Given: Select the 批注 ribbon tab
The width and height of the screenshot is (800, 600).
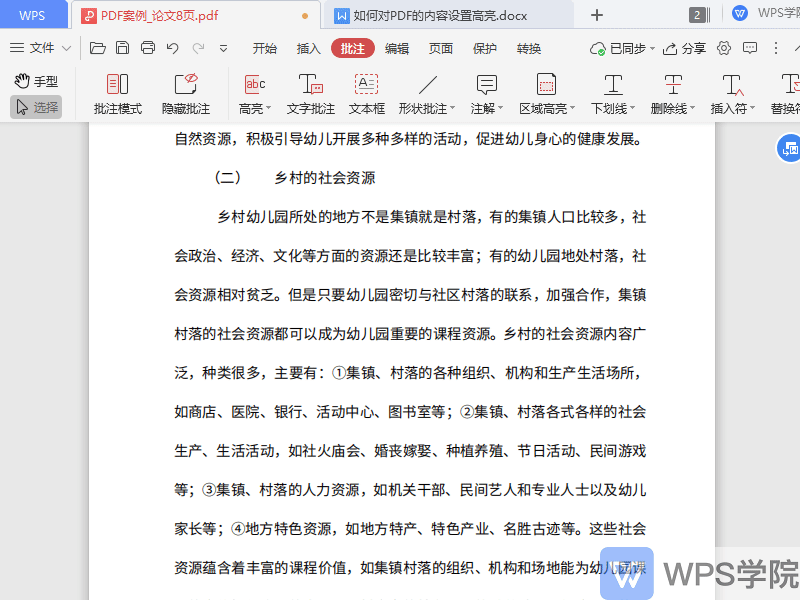Looking at the screenshot, I should coord(353,48).
